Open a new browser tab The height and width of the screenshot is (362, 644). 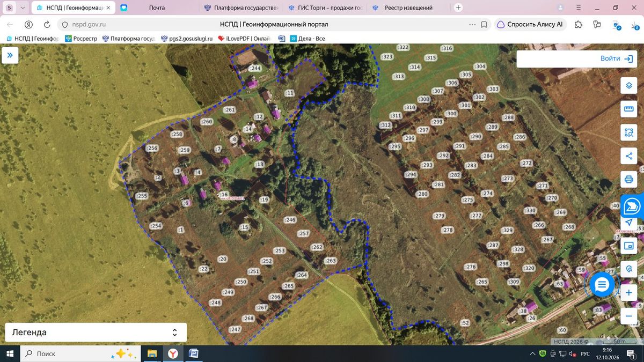[458, 8]
